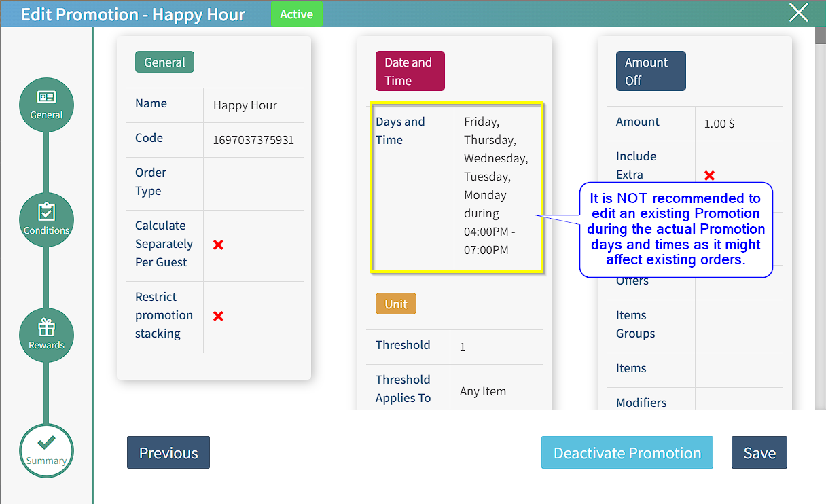Screen dimensions: 826x504
Task: Save the promotion changes
Action: (x=759, y=452)
